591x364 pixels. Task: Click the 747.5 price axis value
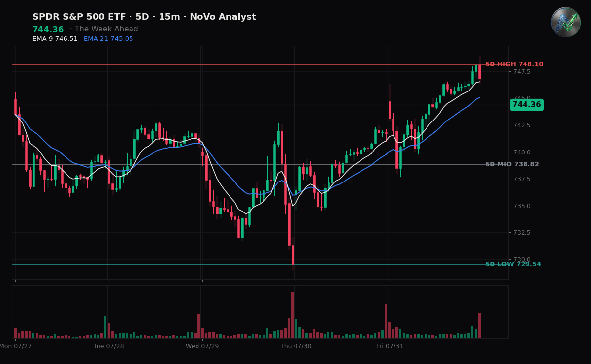(522, 72)
